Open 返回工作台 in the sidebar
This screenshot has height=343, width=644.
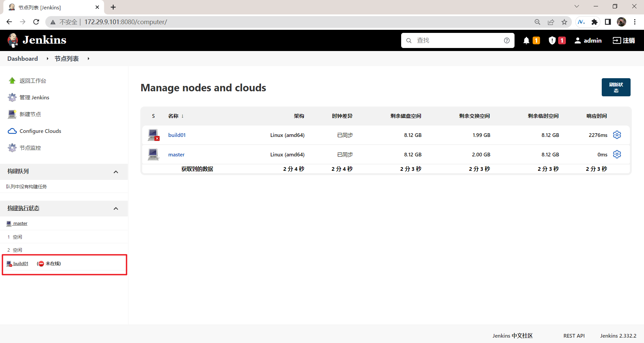[x=33, y=81]
